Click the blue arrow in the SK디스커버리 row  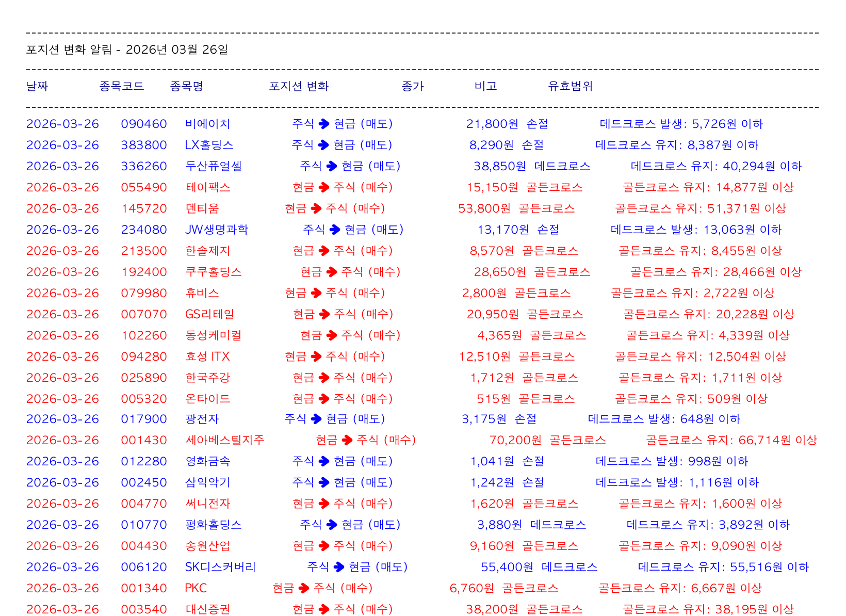339,567
